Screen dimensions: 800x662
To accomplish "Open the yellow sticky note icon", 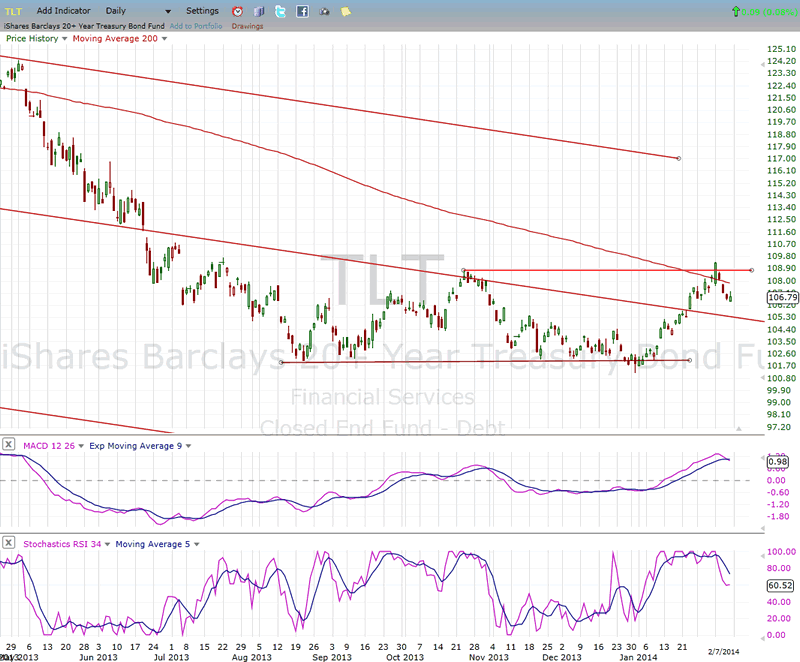I will (345, 11).
